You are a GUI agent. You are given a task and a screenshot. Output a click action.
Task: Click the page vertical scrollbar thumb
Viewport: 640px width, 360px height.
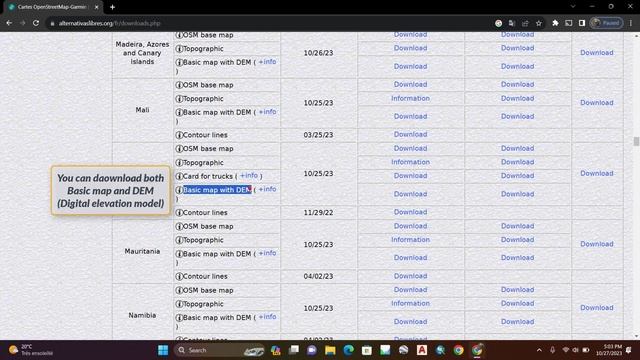pyautogui.click(x=636, y=141)
